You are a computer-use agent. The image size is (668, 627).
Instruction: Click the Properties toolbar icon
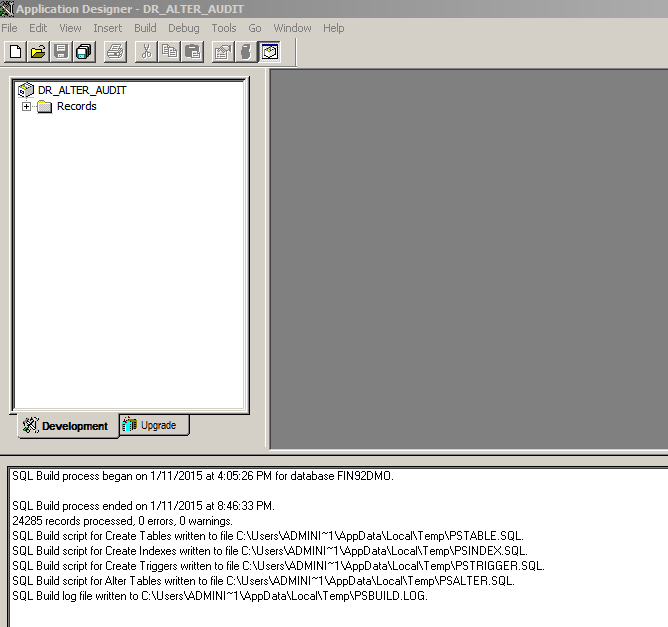[223, 52]
